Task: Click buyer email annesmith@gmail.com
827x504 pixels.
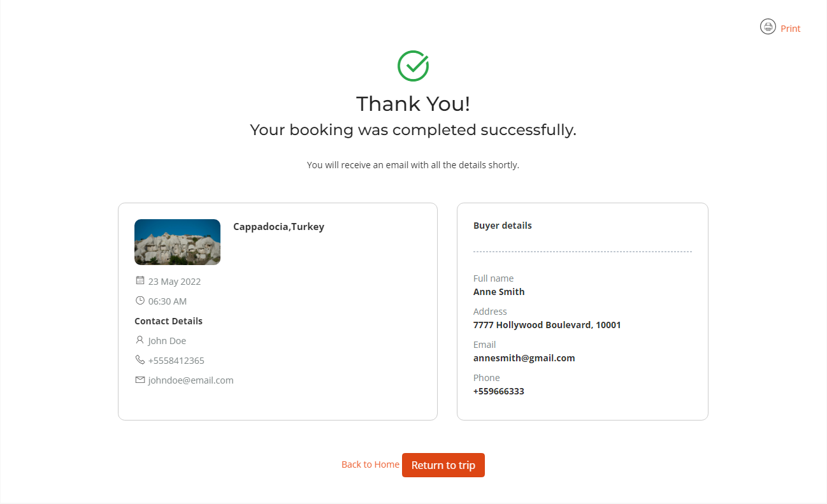Action: pyautogui.click(x=524, y=358)
